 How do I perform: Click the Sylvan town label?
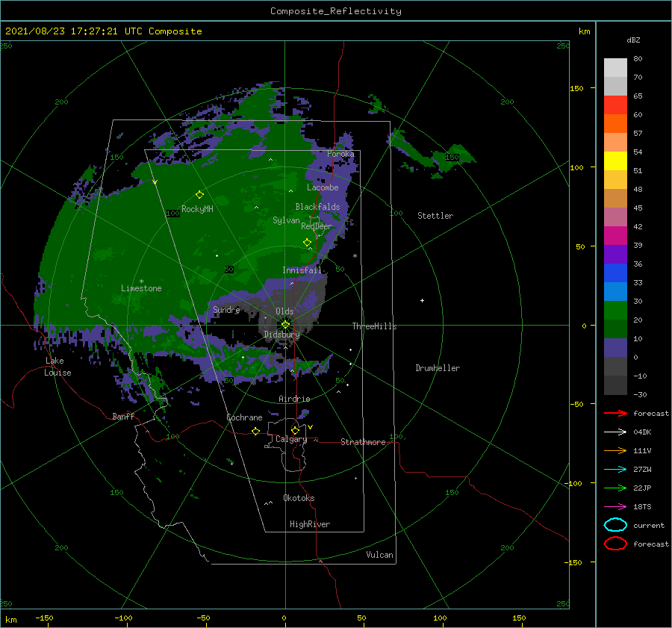pos(286,220)
